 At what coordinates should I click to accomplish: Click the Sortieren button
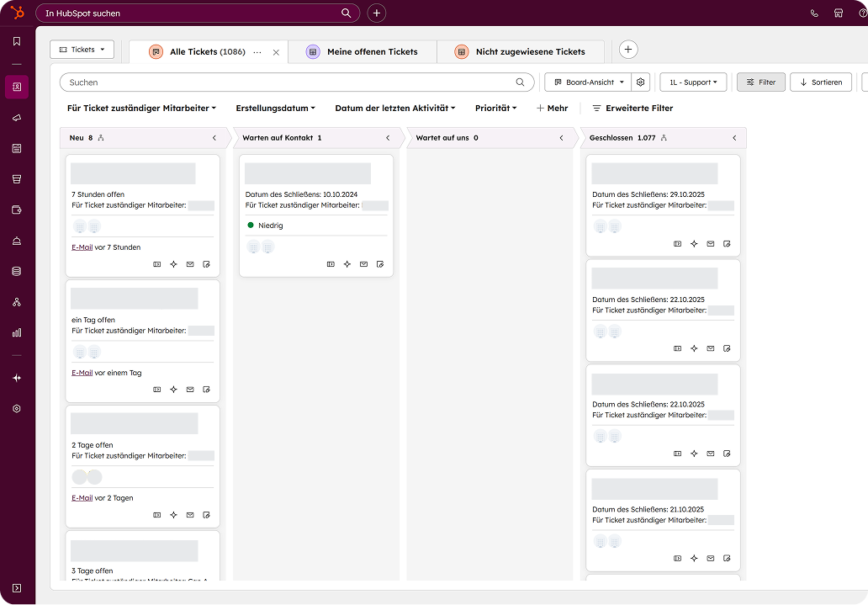pos(821,82)
